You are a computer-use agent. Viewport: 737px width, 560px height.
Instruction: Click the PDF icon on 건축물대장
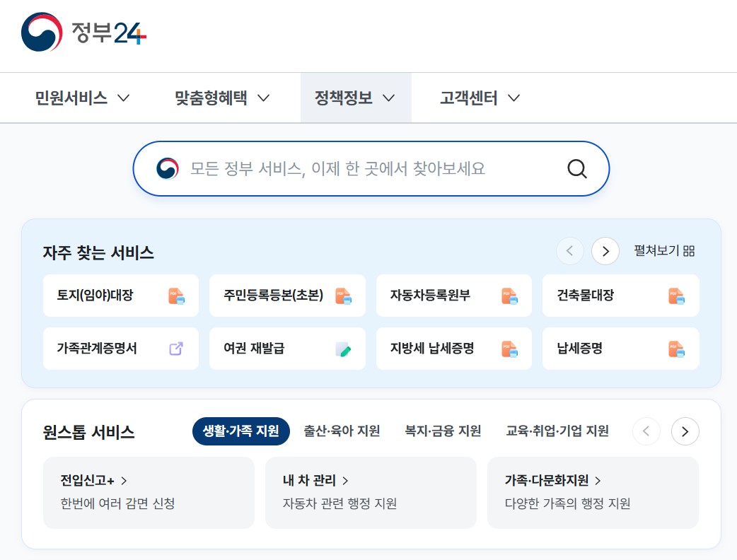(x=677, y=296)
